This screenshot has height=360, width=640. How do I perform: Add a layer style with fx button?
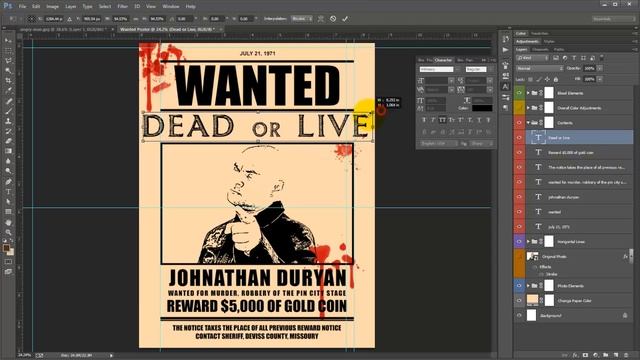click(x=575, y=355)
